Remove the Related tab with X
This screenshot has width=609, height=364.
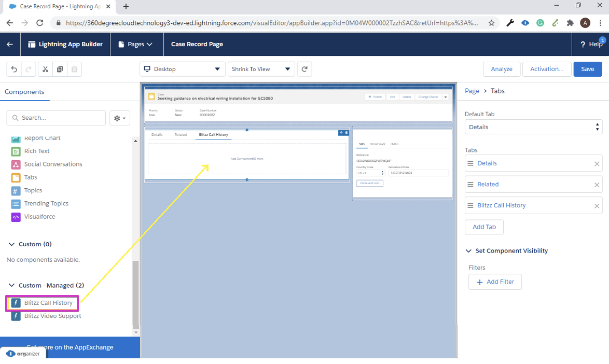[597, 185]
